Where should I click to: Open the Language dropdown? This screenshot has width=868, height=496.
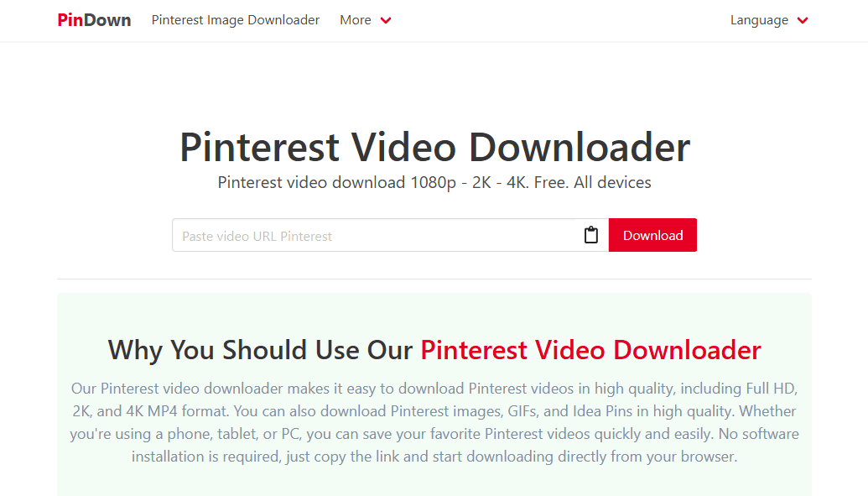[769, 20]
